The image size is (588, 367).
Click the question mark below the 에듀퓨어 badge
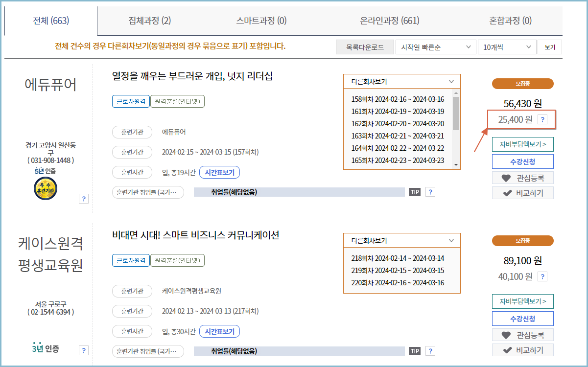[84, 198]
